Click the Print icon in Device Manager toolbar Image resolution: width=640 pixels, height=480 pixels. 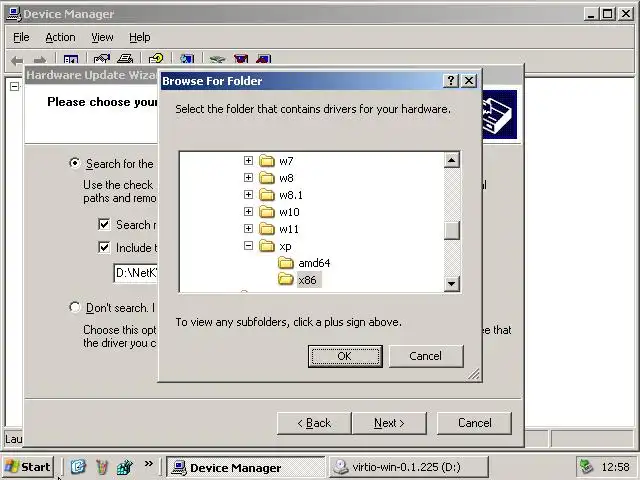124,60
